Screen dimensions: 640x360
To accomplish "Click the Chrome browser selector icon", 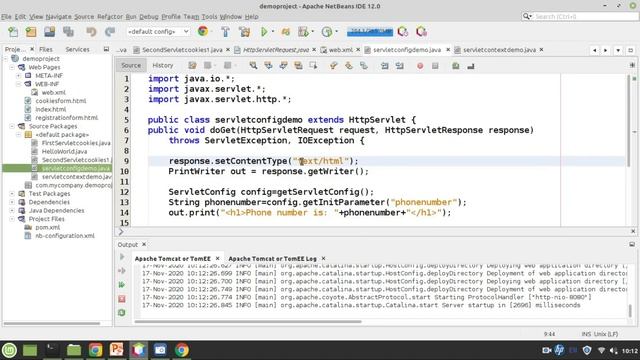I will pyautogui.click(x=203, y=31).
